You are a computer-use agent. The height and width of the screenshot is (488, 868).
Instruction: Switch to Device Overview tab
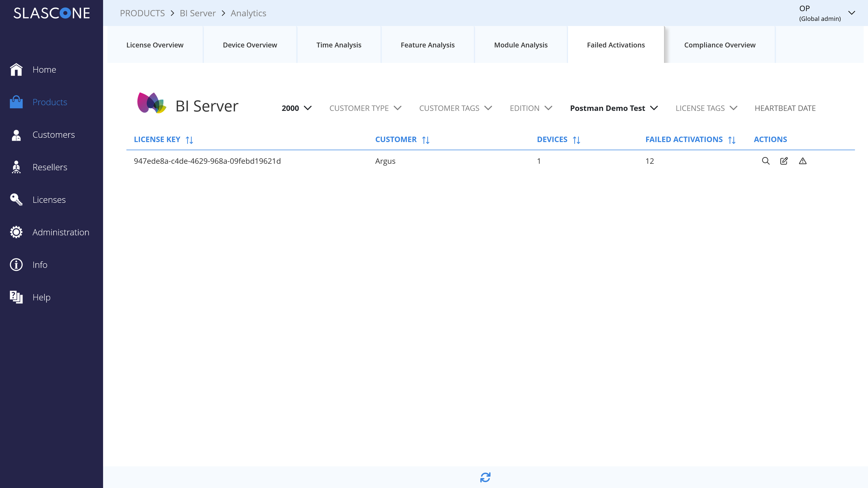[250, 45]
